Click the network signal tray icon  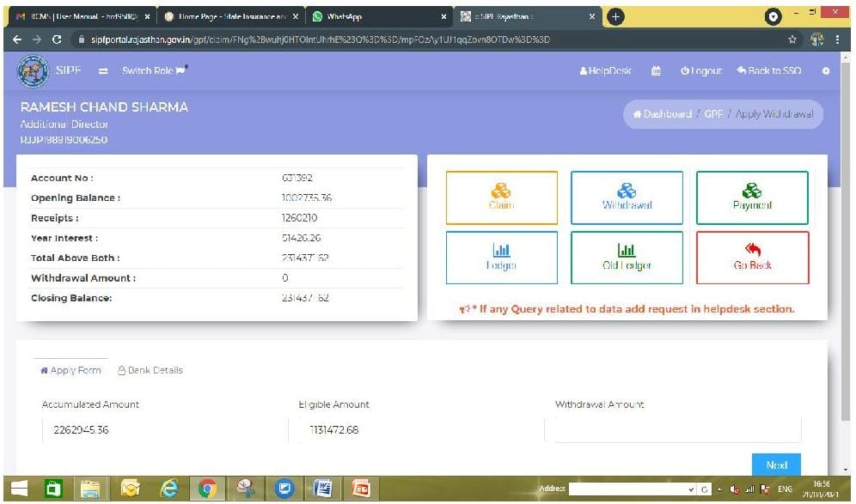[x=749, y=489]
